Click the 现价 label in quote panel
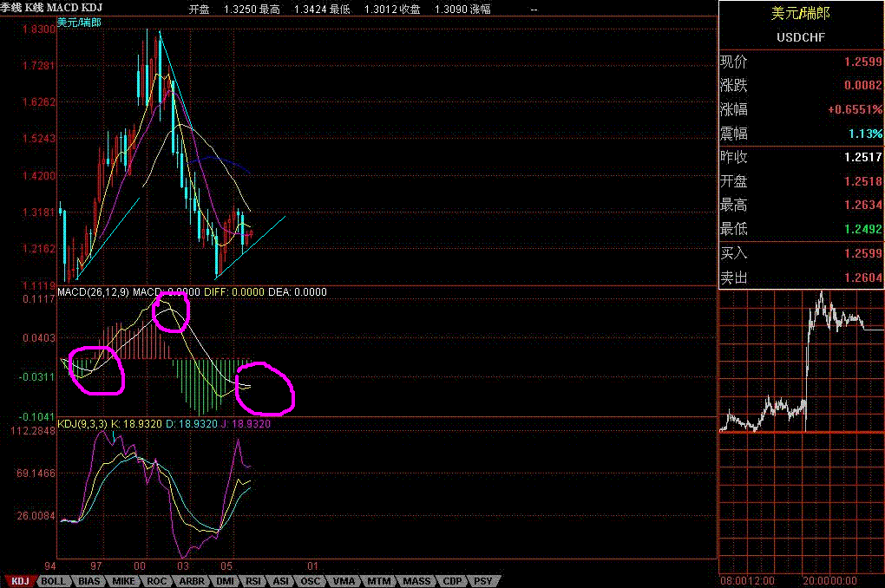This screenshot has height=588, width=885. [x=734, y=62]
